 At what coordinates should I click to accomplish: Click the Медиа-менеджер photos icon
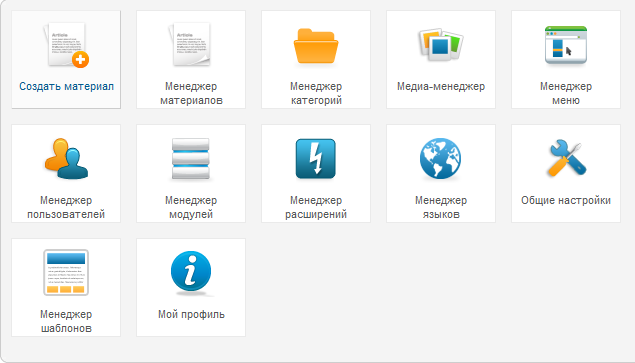(x=441, y=45)
